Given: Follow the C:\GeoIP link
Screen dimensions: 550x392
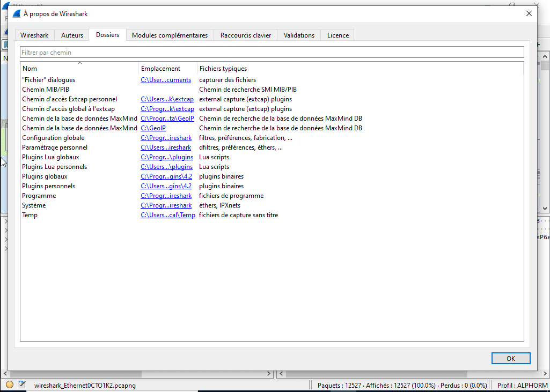Looking at the screenshot, I should [153, 128].
